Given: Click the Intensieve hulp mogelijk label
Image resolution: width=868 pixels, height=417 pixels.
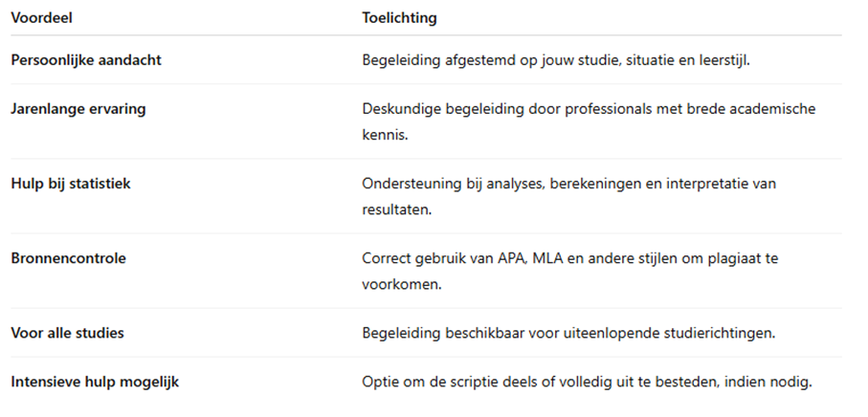Looking at the screenshot, I should [x=95, y=382].
